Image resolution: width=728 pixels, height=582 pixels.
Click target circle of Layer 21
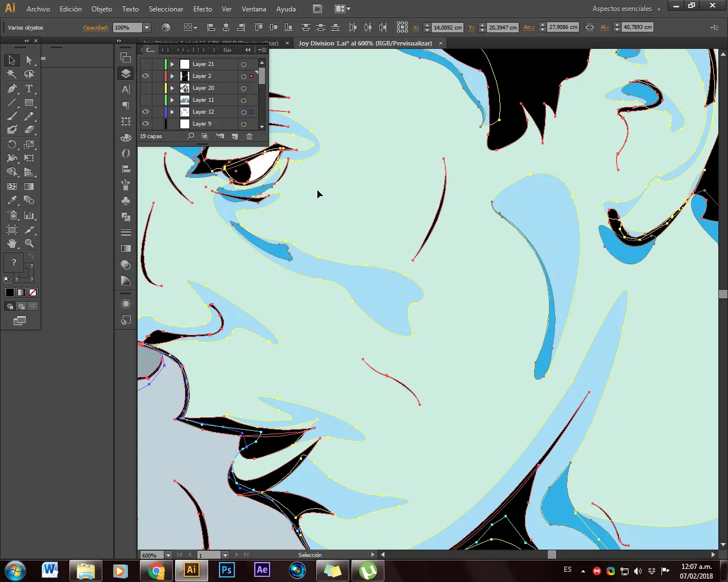pos(243,64)
